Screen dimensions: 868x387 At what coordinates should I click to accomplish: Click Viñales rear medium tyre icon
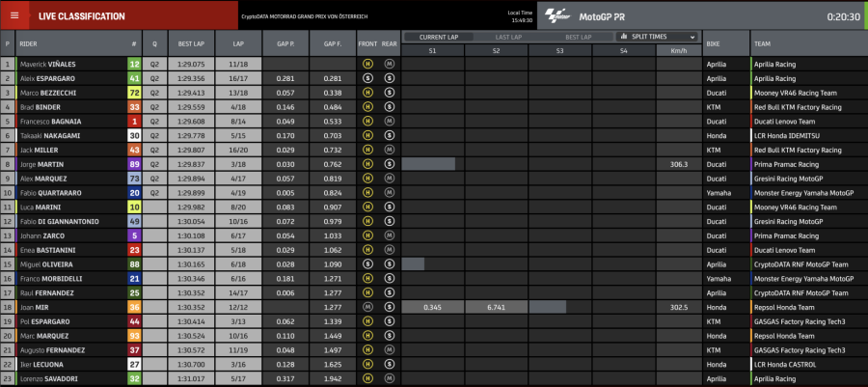tap(390, 64)
